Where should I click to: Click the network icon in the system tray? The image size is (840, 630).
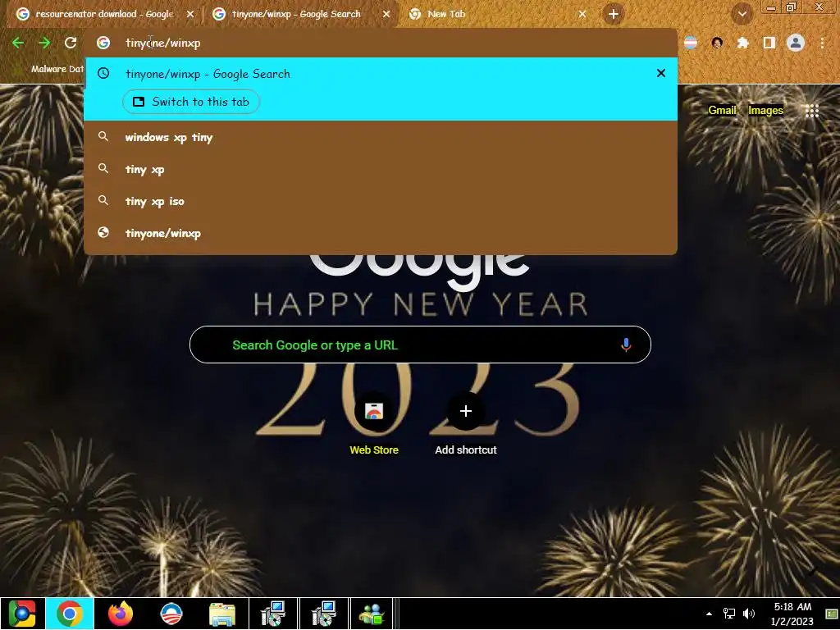[x=729, y=614]
